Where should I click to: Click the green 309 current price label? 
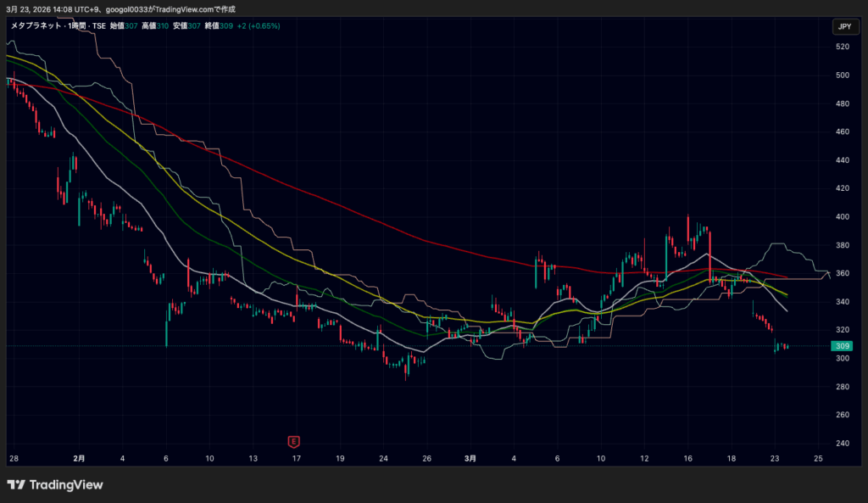pos(843,346)
